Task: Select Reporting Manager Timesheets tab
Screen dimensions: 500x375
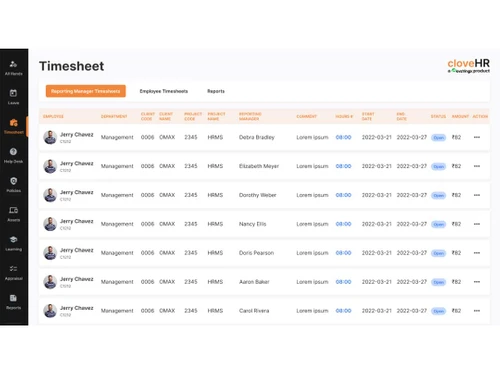Action: click(86, 91)
